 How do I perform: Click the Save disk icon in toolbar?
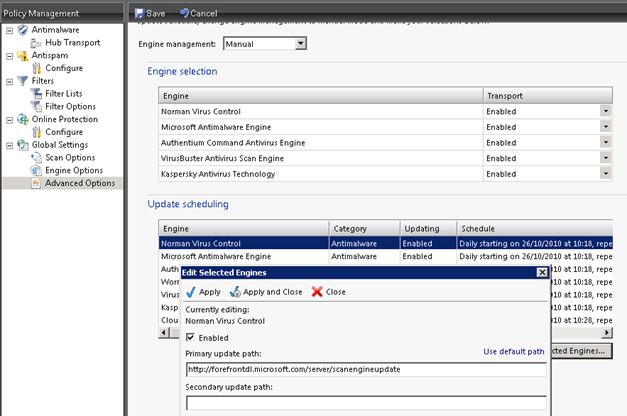[x=138, y=13]
